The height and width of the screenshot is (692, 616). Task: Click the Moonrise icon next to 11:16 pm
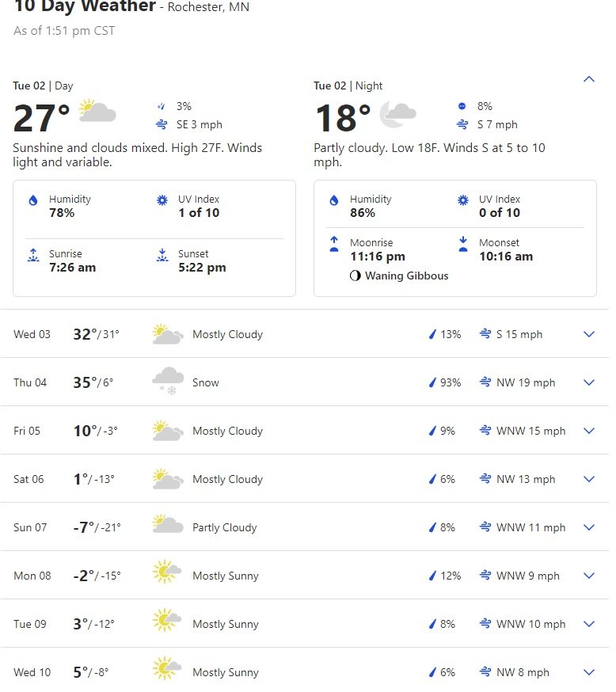pos(334,244)
